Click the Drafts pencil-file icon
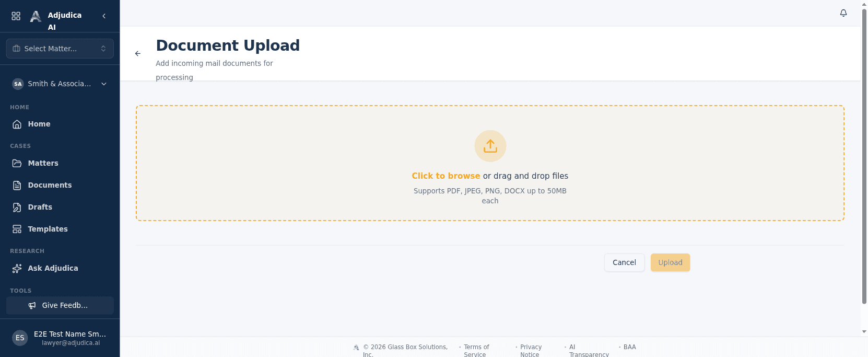Viewport: 868px width, 357px height. [17, 207]
